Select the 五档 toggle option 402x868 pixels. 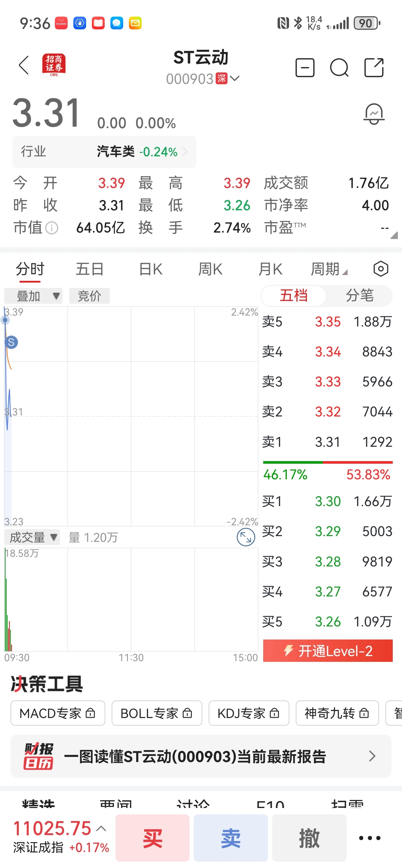(x=294, y=296)
